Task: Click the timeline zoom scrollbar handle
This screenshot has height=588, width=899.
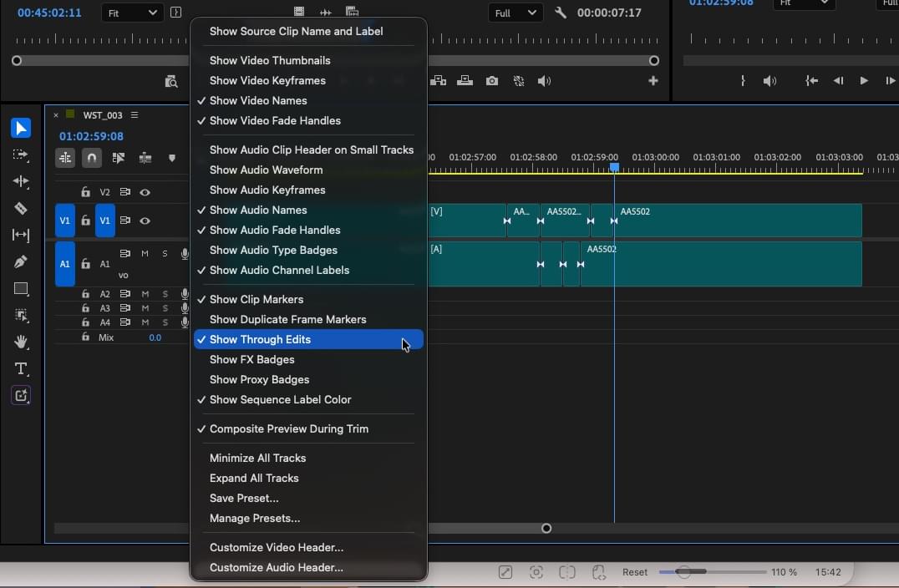Action: pos(546,529)
